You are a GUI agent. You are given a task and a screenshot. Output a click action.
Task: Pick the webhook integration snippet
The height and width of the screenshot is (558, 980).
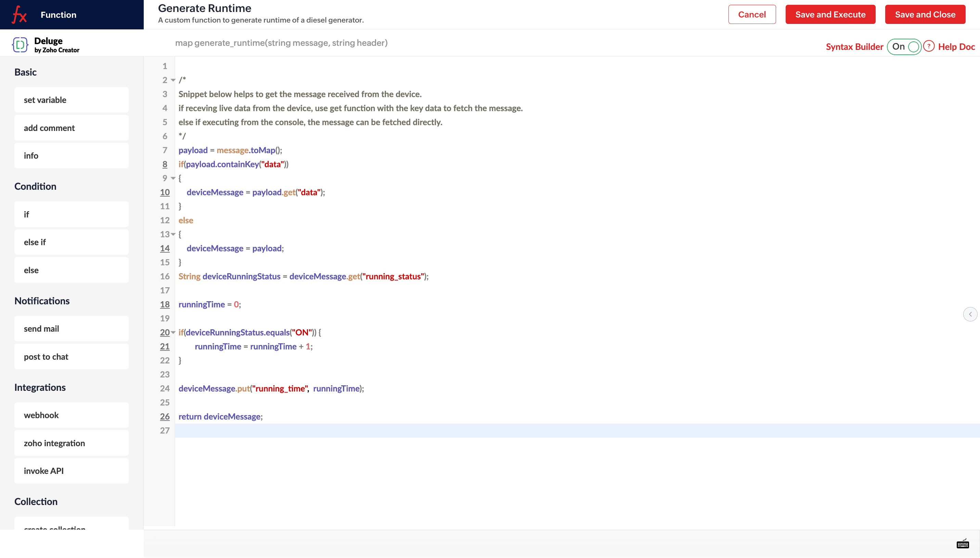point(71,415)
